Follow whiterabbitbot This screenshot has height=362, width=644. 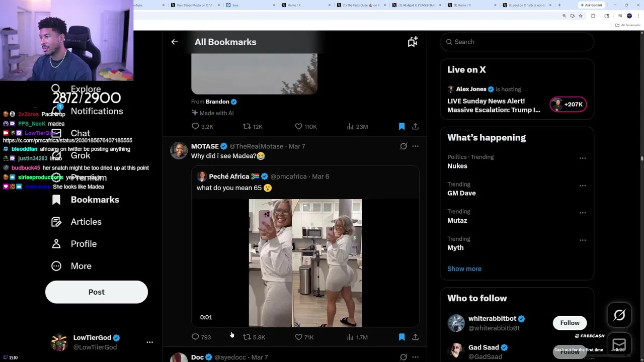(570, 323)
